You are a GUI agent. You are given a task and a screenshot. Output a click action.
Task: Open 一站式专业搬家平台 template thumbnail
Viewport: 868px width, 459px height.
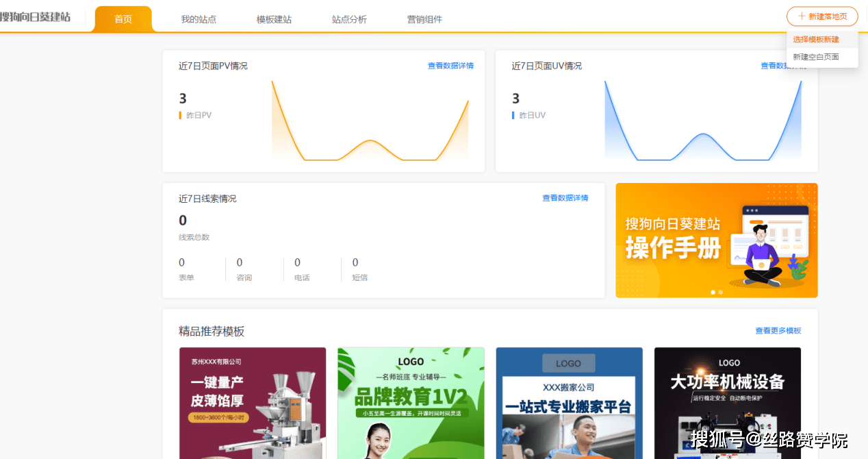coord(570,403)
